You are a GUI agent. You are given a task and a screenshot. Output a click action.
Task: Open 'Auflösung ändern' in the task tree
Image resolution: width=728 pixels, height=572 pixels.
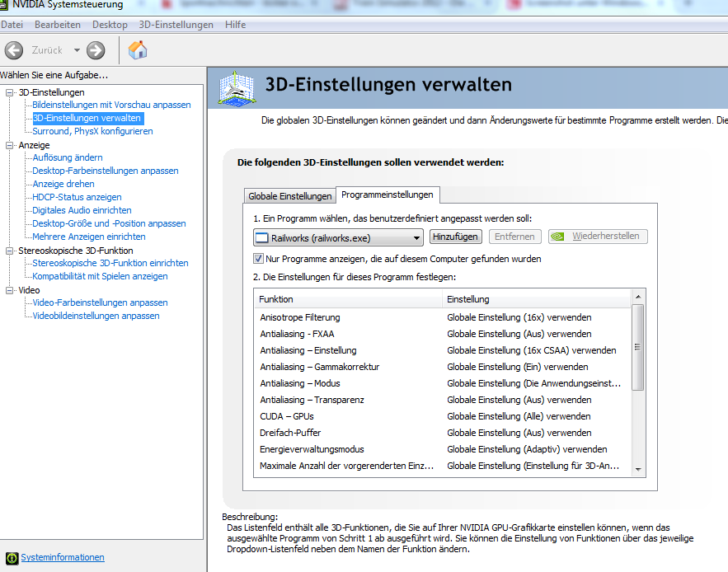(x=68, y=157)
